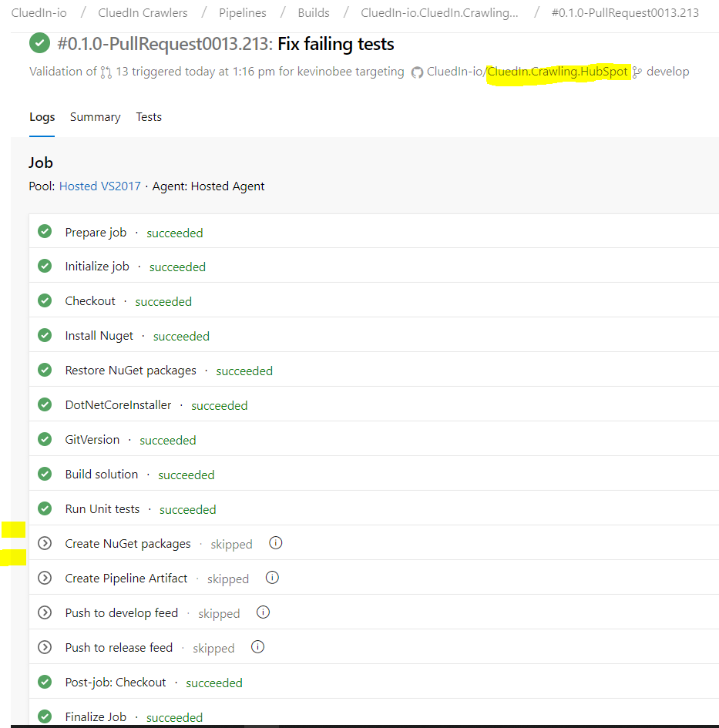Image resolution: width=719 pixels, height=728 pixels.
Task: Click the skipped icon for Create Pipeline Artifact
Action: tap(45, 578)
